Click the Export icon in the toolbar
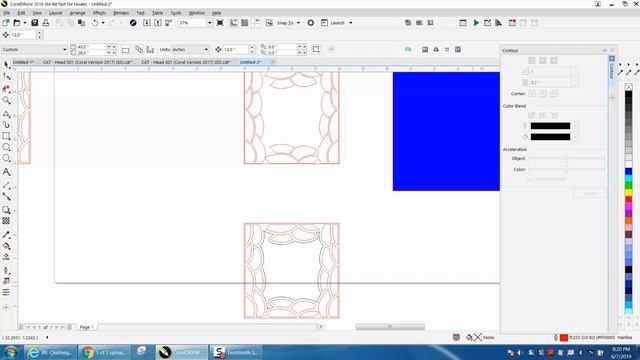 [158, 23]
